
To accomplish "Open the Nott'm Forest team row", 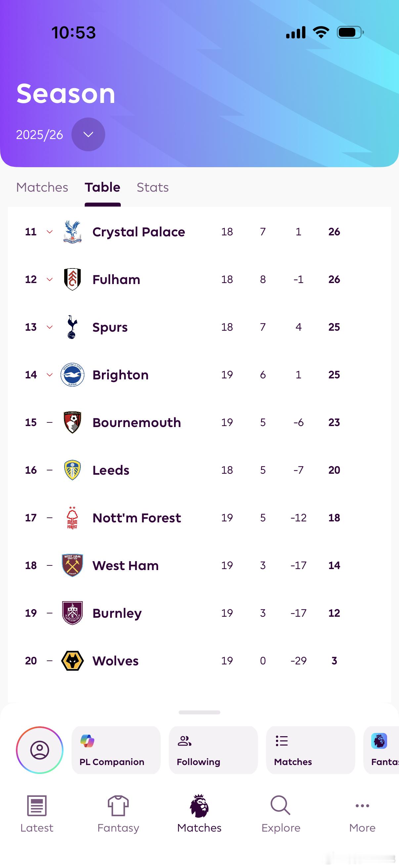I will [137, 518].
